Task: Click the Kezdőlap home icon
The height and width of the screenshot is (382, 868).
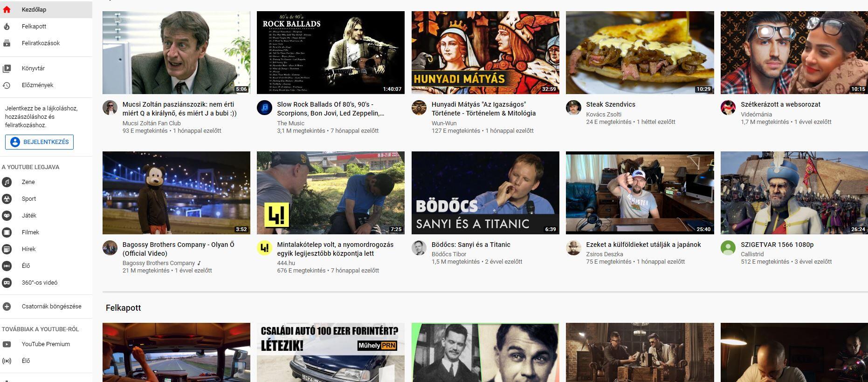Action: (x=7, y=9)
